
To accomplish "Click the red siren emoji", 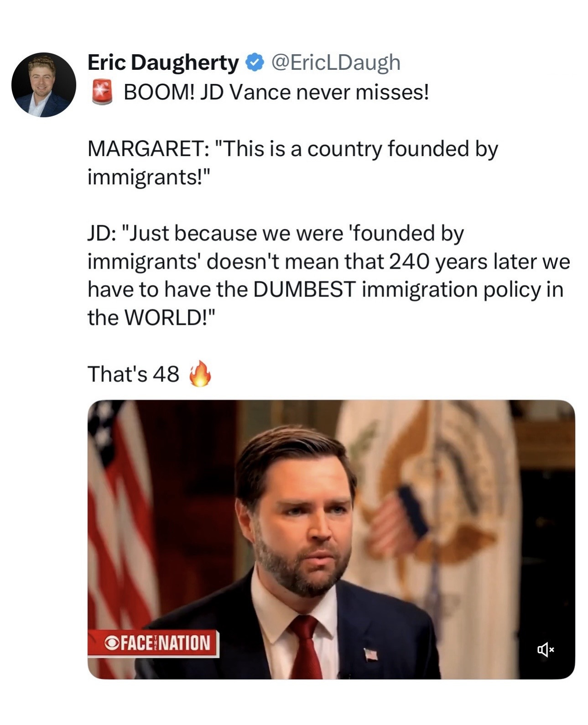I will click(x=102, y=92).
